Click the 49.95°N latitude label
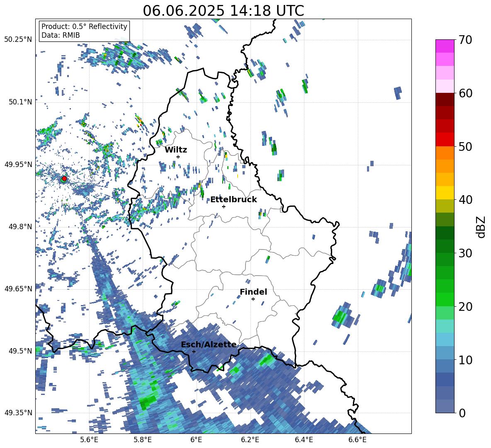The width and height of the screenshot is (491, 448). coord(18,165)
